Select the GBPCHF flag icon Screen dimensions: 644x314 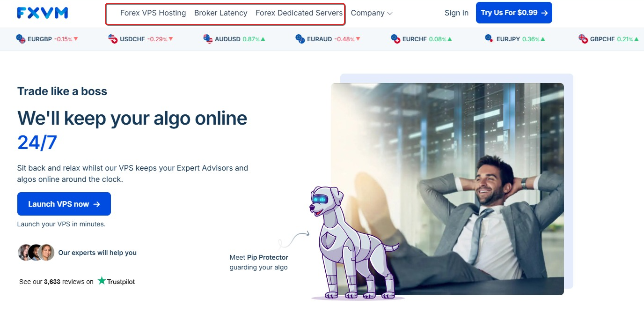pyautogui.click(x=583, y=39)
